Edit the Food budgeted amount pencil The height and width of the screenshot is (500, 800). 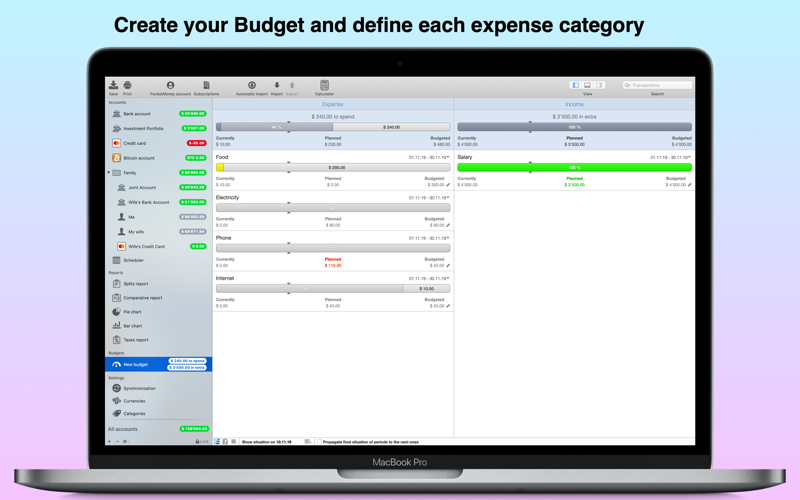point(448,185)
